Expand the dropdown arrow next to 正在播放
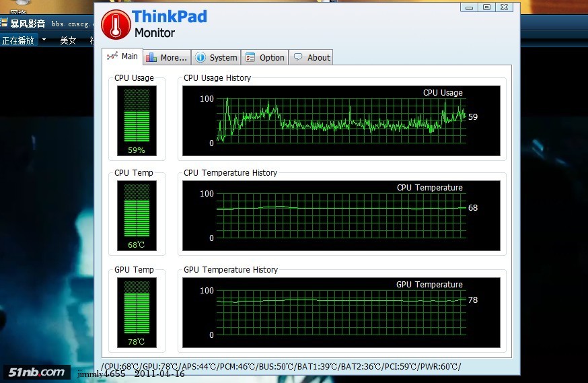Image resolution: width=588 pixels, height=383 pixels. point(44,40)
